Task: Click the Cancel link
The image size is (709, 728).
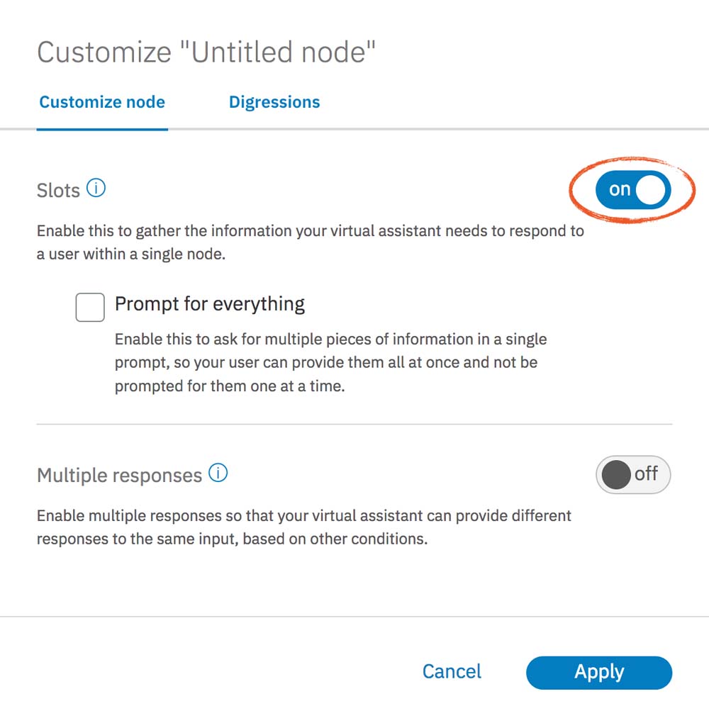Action: (x=452, y=671)
